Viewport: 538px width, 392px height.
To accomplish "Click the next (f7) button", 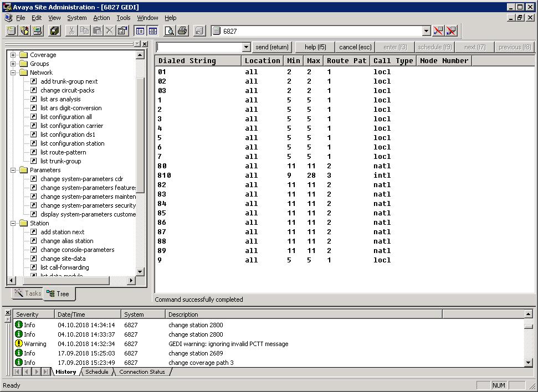I will point(475,47).
